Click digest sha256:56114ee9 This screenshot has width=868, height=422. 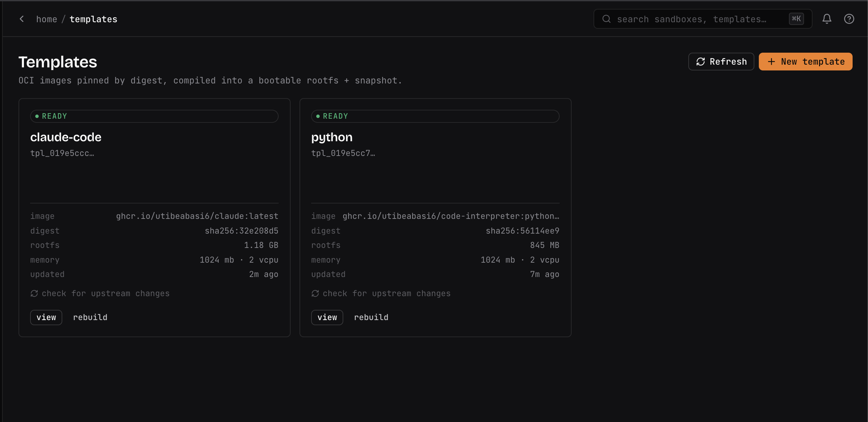pyautogui.click(x=523, y=231)
